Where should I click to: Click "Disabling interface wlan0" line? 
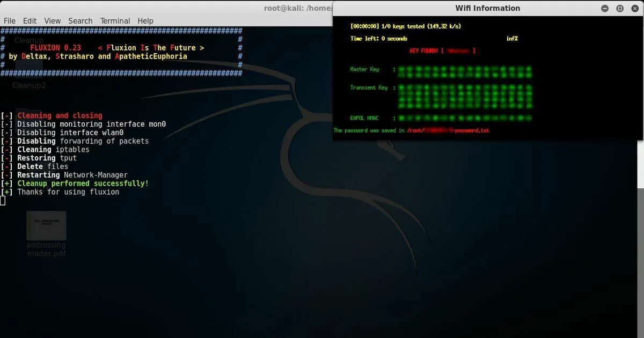(62, 133)
